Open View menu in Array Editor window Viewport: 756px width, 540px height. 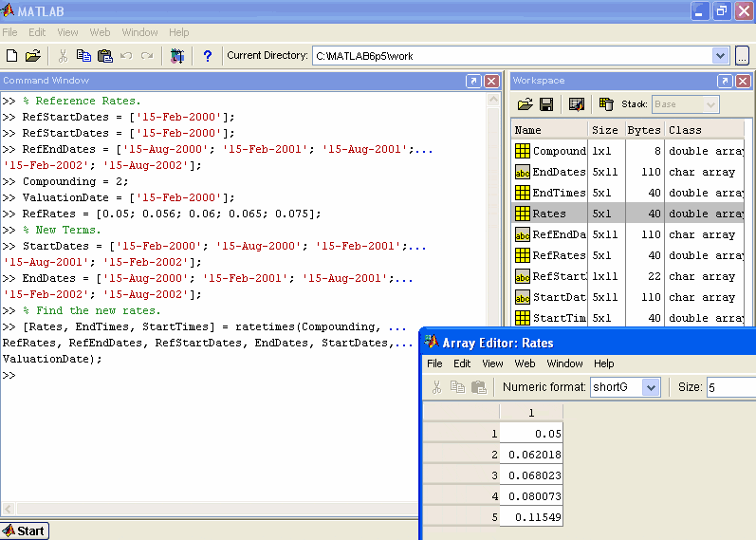[x=492, y=363]
